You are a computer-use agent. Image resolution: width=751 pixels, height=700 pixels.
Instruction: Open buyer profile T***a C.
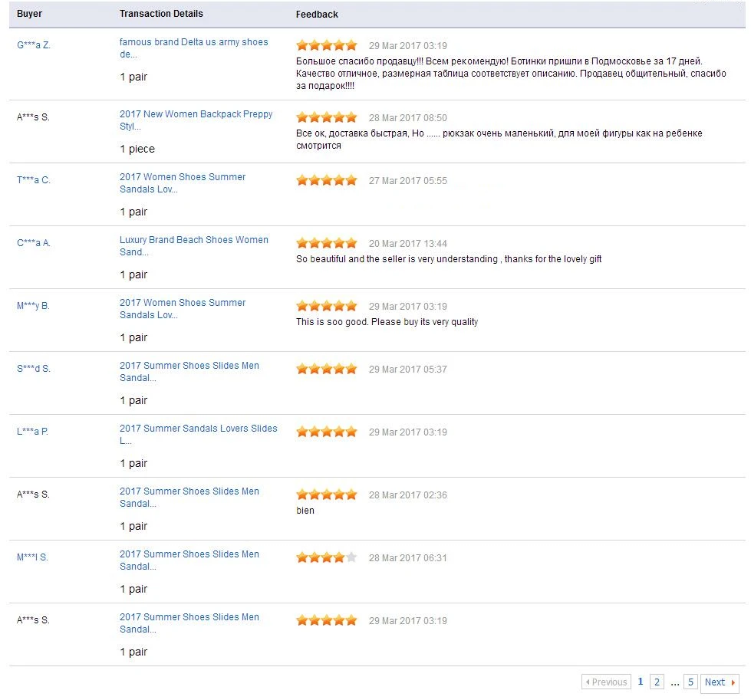click(34, 180)
